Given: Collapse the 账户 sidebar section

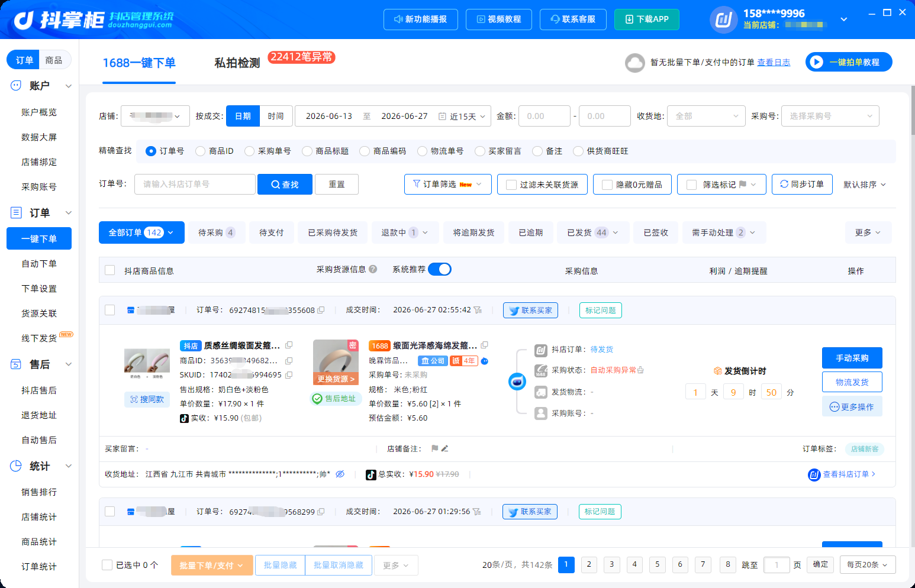Looking at the screenshot, I should pyautogui.click(x=69, y=86).
